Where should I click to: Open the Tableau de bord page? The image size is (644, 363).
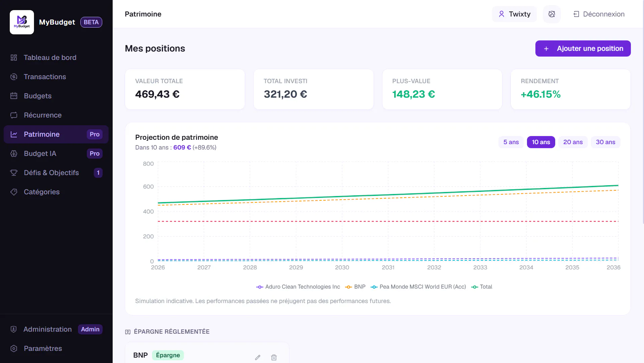click(x=56, y=58)
